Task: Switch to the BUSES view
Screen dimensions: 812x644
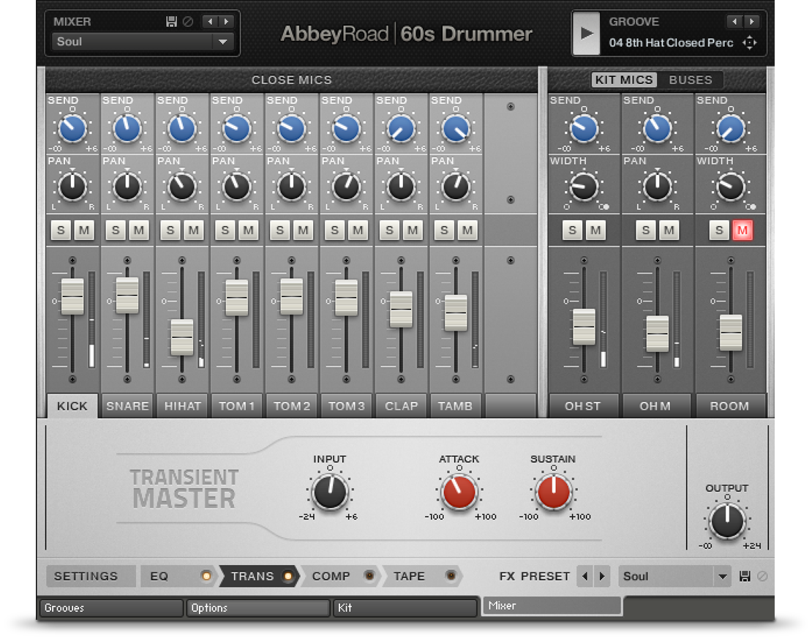Action: click(x=691, y=80)
